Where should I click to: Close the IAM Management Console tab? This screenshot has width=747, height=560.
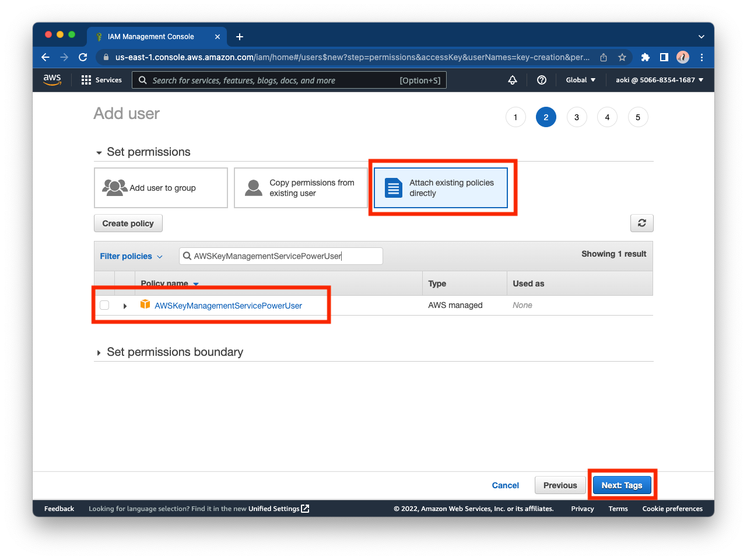click(x=218, y=37)
